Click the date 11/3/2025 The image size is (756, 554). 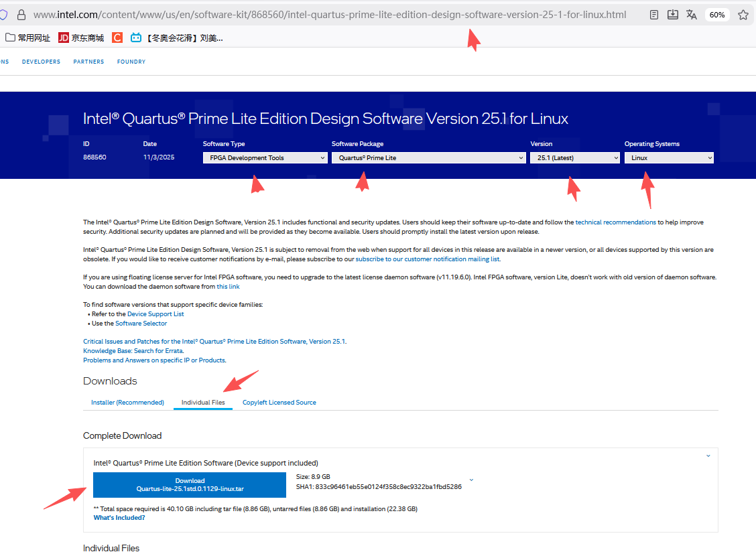click(x=159, y=157)
